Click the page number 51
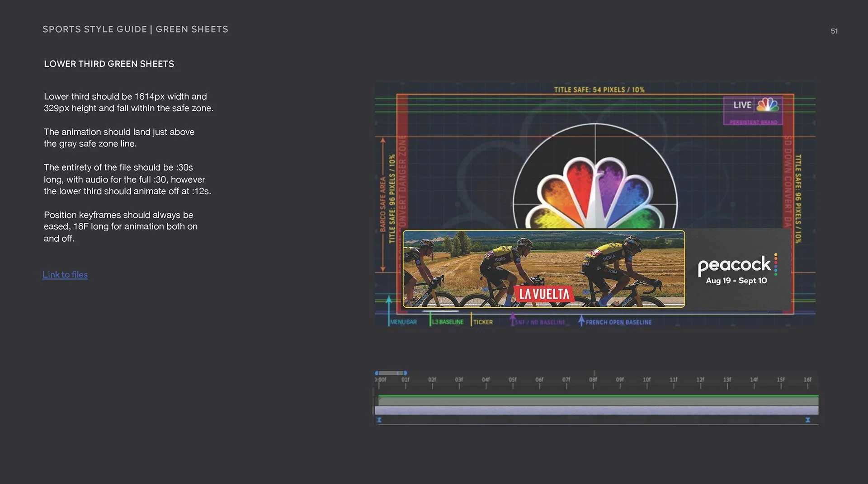 [834, 31]
